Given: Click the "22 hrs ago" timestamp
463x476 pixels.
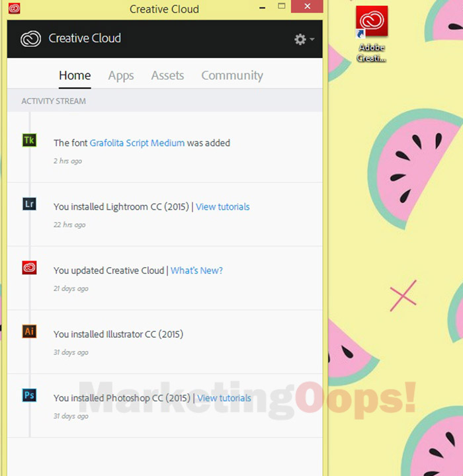Looking at the screenshot, I should [69, 225].
